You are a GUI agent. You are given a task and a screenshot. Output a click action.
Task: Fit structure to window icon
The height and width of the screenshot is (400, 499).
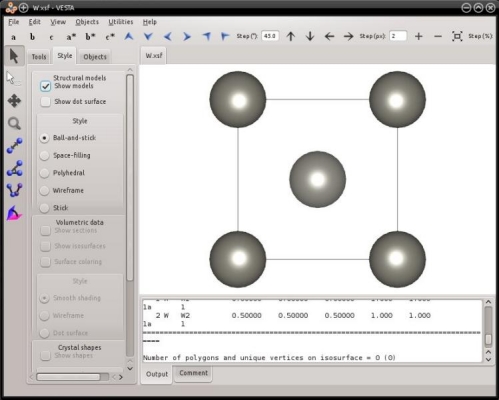pos(457,36)
